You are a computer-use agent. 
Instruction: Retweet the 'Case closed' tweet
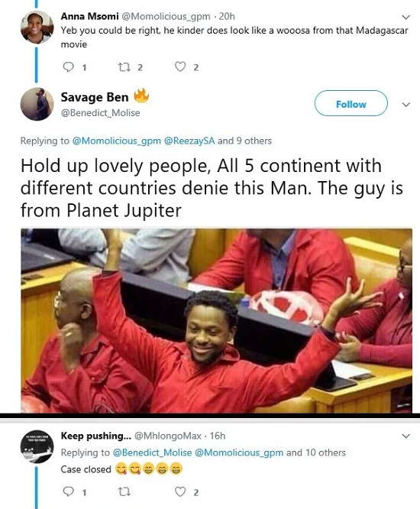tap(124, 492)
